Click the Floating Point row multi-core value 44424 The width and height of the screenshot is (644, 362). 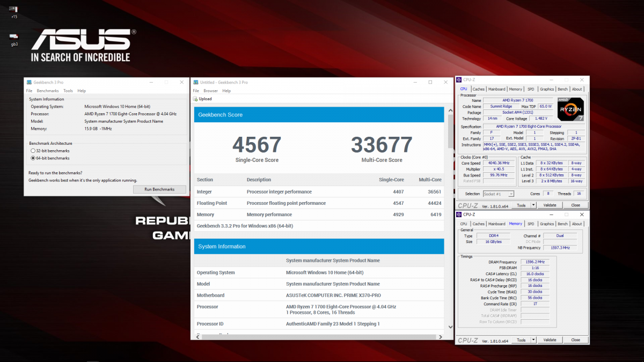coord(435,203)
